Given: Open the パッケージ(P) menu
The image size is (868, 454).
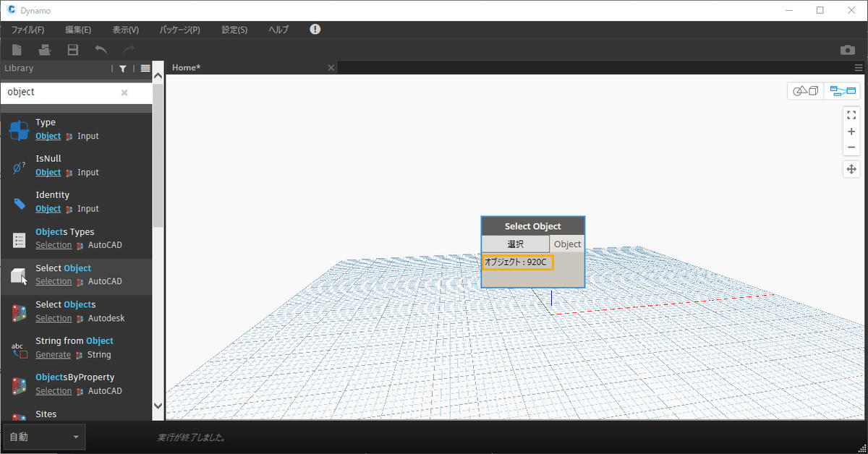Looking at the screenshot, I should [180, 30].
